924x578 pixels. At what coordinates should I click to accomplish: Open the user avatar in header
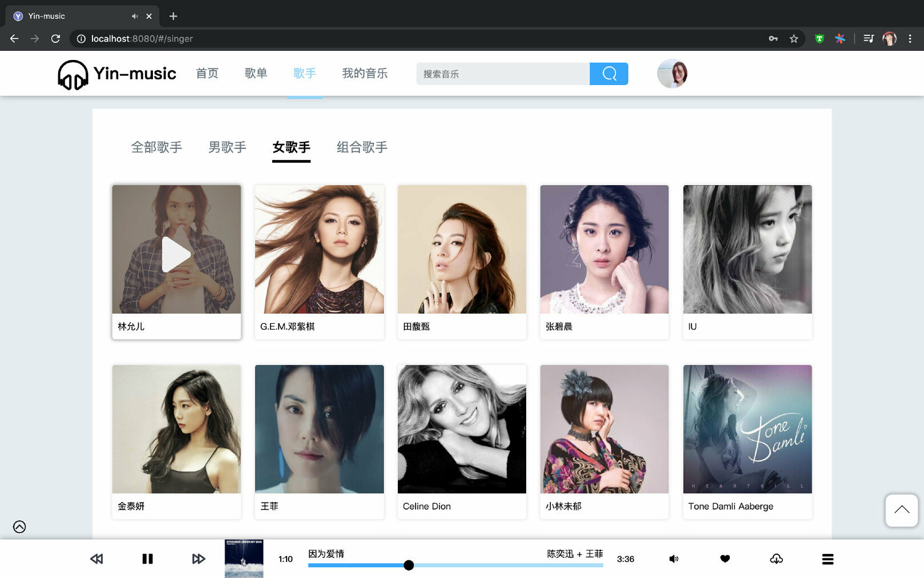672,74
